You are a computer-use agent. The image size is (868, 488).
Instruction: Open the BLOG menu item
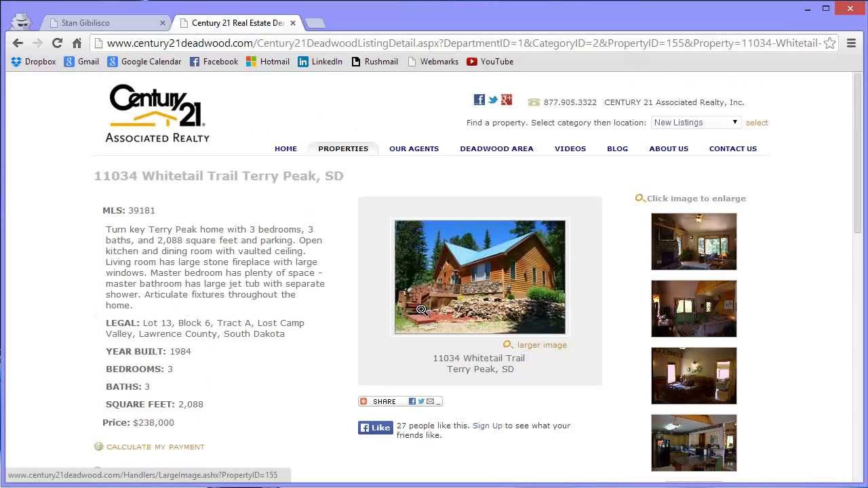click(x=617, y=148)
